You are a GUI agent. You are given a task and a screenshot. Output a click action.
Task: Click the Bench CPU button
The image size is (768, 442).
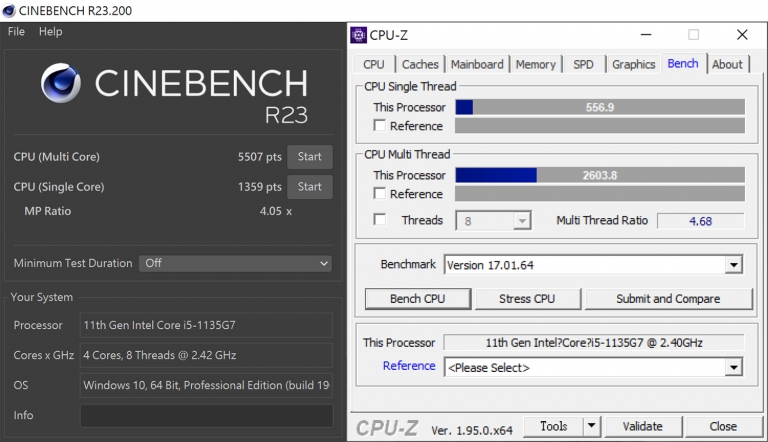coord(418,299)
